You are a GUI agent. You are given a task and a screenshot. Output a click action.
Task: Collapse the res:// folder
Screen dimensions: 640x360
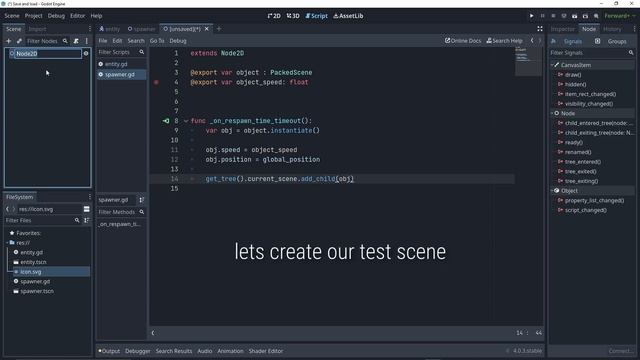coord(8,242)
